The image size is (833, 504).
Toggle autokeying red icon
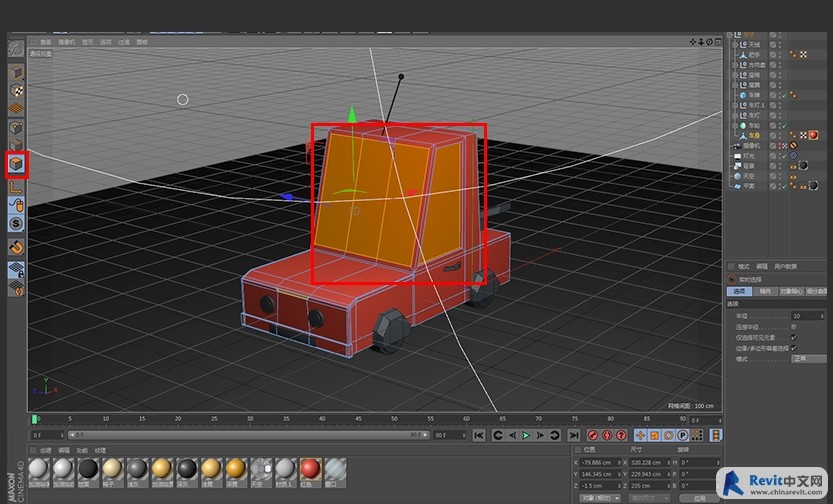click(607, 435)
